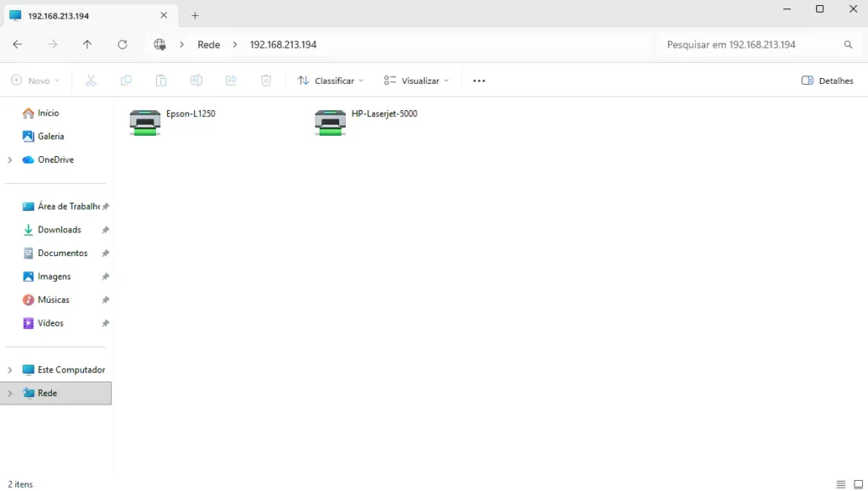
Task: Refresh the current network location
Action: pos(122,44)
